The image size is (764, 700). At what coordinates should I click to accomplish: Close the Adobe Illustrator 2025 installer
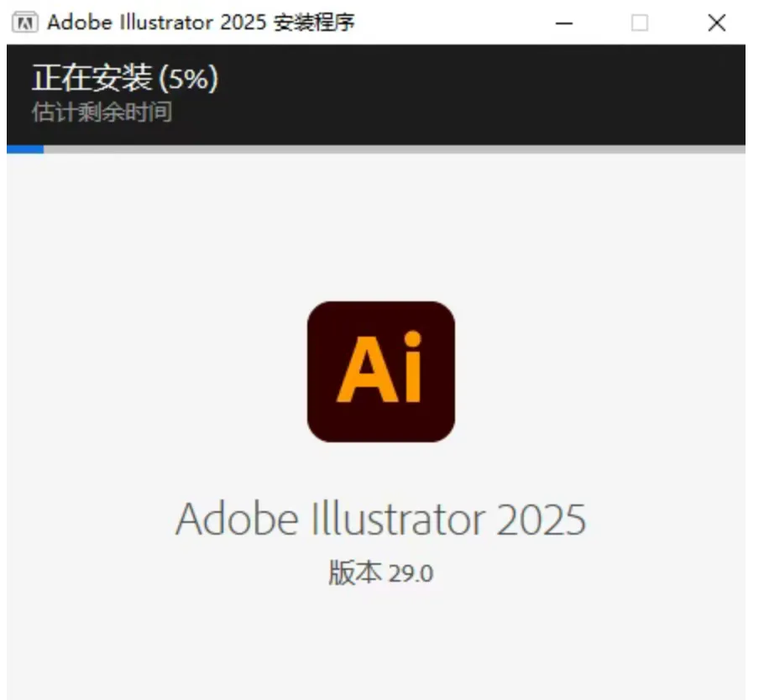pos(716,23)
